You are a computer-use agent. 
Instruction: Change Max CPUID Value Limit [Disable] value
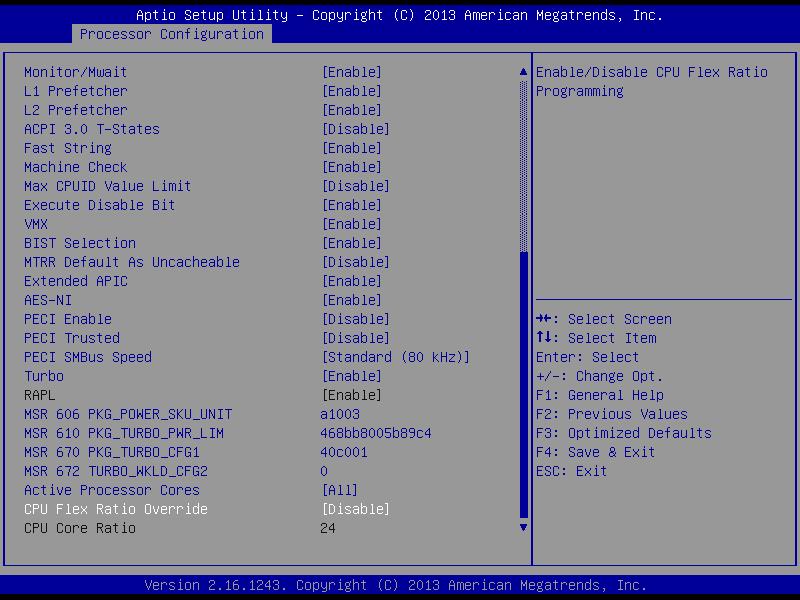coord(356,186)
